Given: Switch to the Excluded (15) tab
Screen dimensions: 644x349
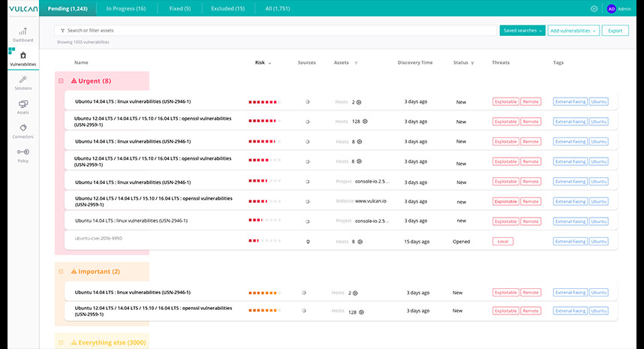Looking at the screenshot, I should click(229, 8).
